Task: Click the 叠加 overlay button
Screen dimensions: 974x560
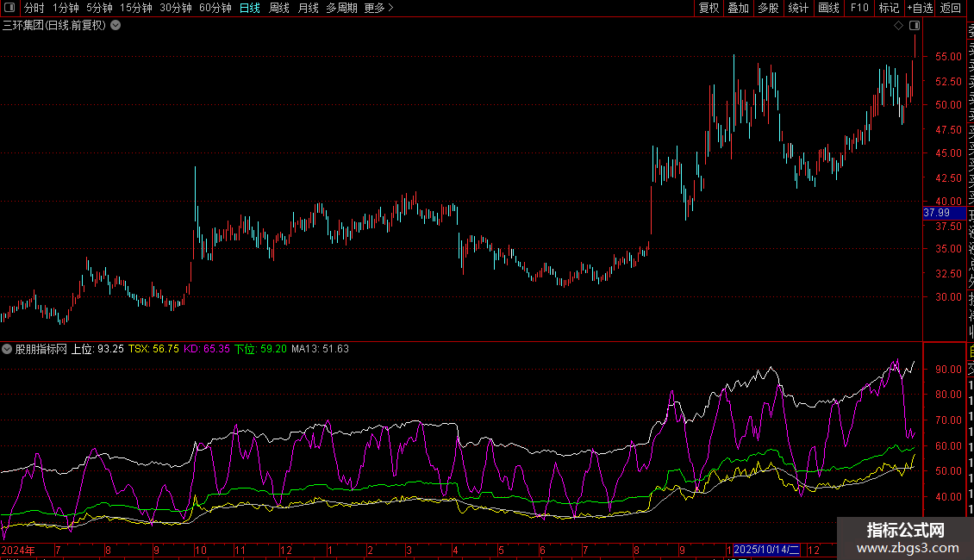Action: [x=739, y=8]
